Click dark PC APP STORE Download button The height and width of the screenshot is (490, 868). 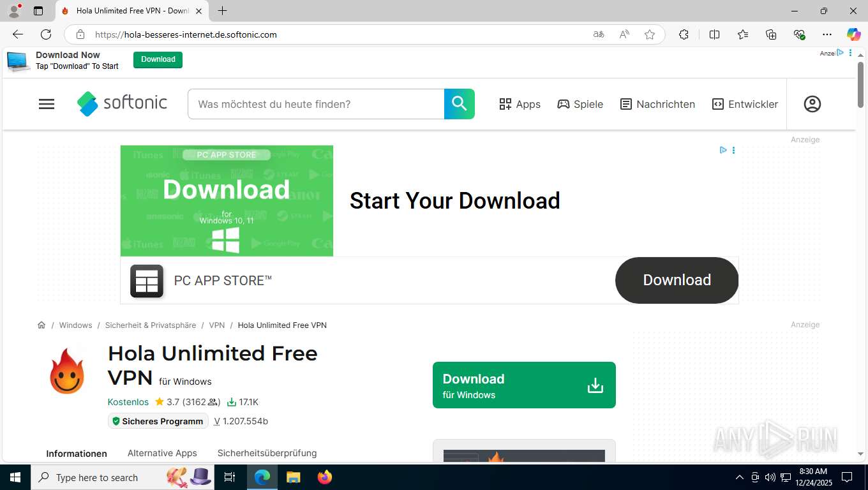677,280
